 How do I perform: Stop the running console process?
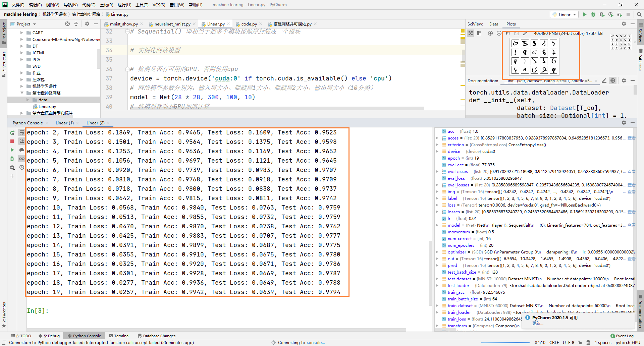(12, 141)
